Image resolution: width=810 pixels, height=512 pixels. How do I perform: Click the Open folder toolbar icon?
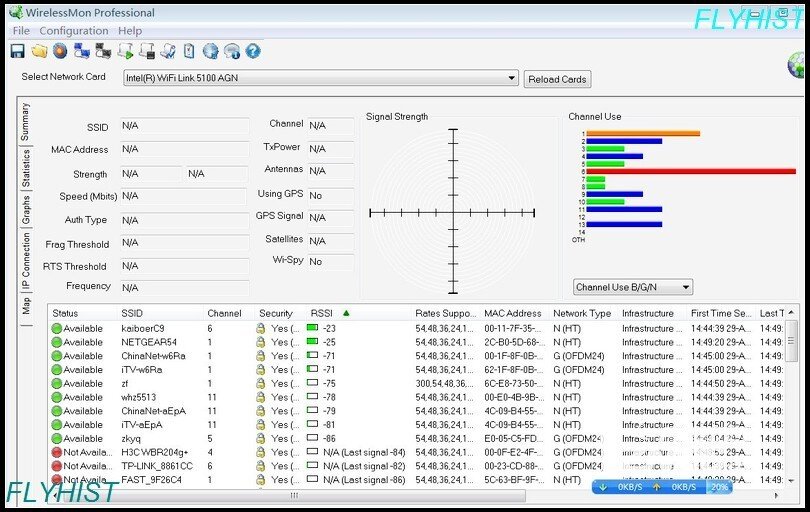point(39,51)
